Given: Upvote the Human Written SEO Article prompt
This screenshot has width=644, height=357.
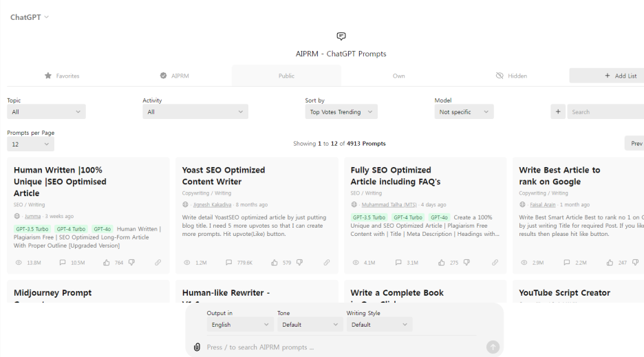Looking at the screenshot, I should 107,263.
